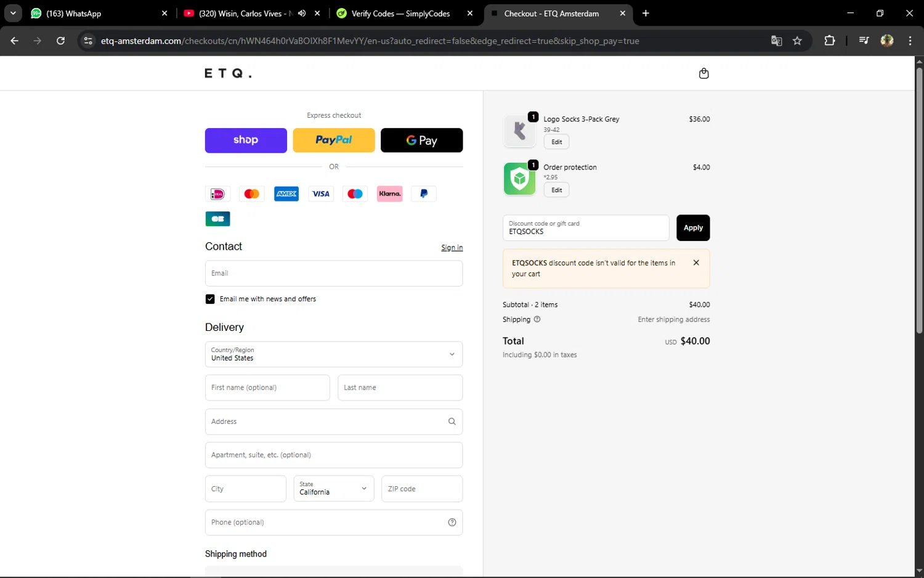Click the iDEAL payment icon
This screenshot has height=578, width=924.
[217, 193]
